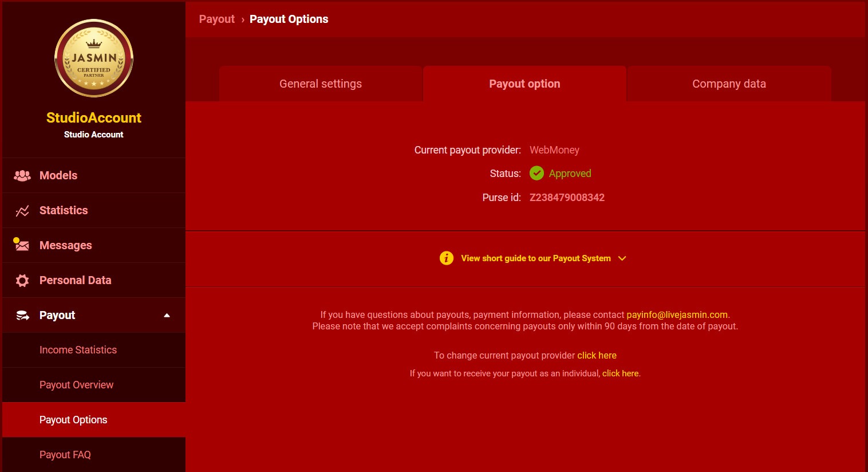Open the Company data tab
Screen dimensions: 868x472
click(729, 84)
